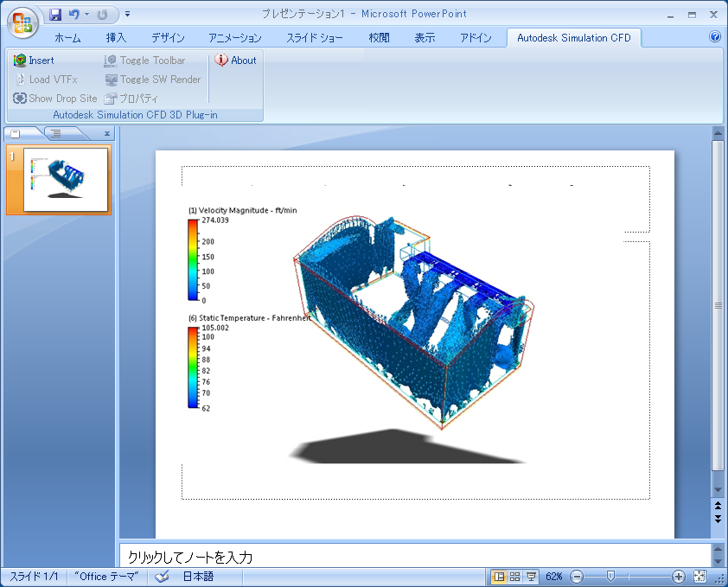Image resolution: width=728 pixels, height=587 pixels.
Task: Click Load VTFx
Action: point(47,80)
